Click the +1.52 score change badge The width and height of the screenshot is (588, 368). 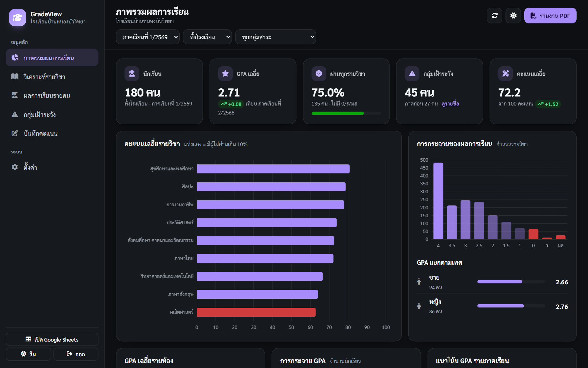point(548,104)
